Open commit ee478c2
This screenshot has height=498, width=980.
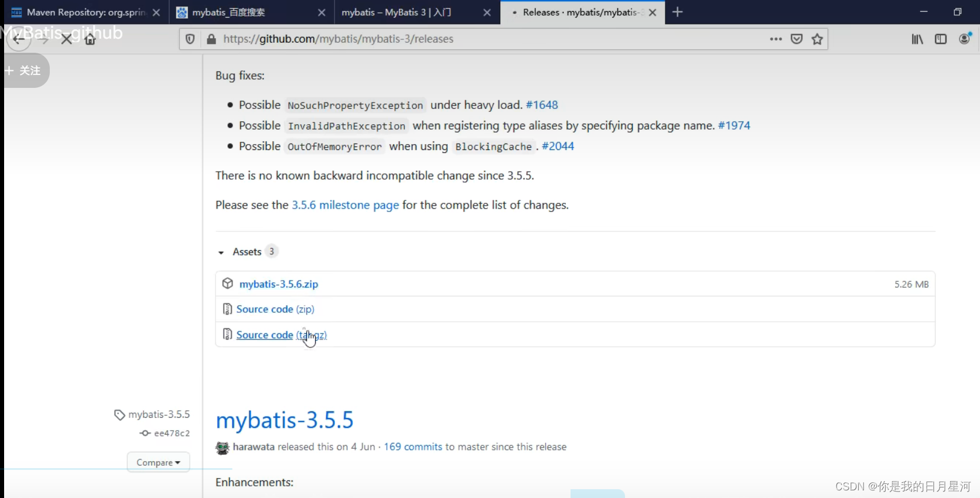pos(172,433)
